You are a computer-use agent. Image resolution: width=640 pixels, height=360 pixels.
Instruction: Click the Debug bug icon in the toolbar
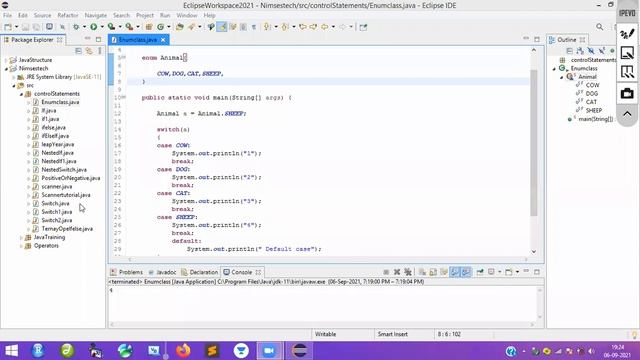coord(76,27)
